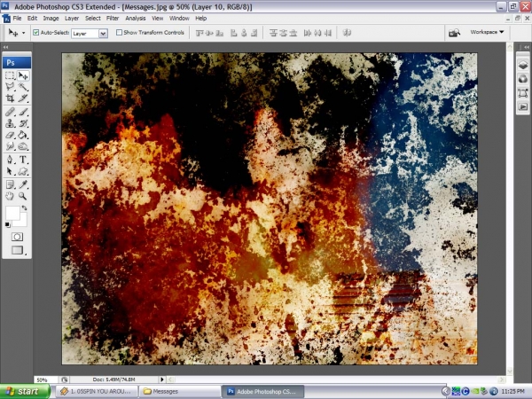
Task: Select the Brush tool
Action: pyautogui.click(x=23, y=112)
